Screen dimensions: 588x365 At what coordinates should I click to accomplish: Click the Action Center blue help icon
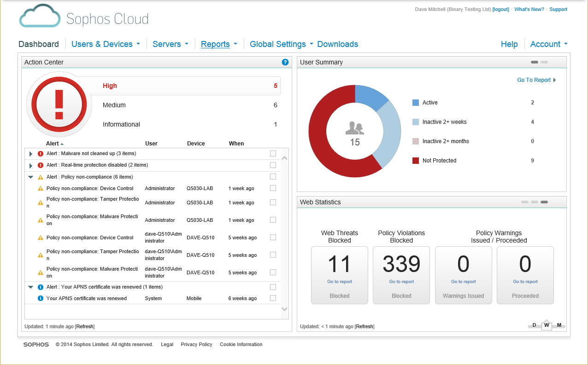point(285,62)
